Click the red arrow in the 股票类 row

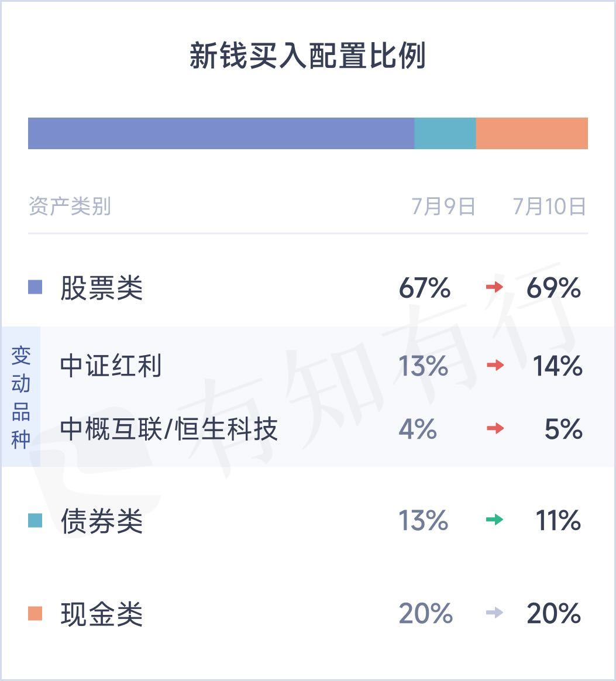(494, 287)
